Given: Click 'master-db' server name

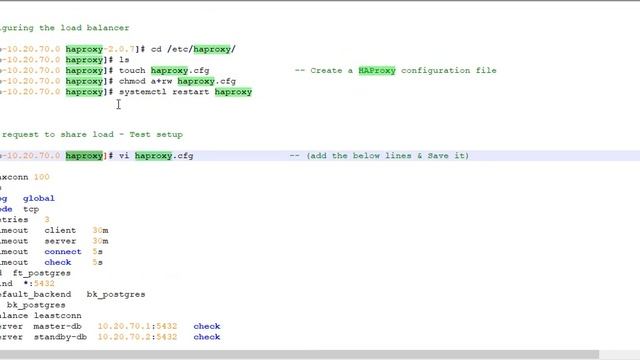Looking at the screenshot, I should point(58,326).
